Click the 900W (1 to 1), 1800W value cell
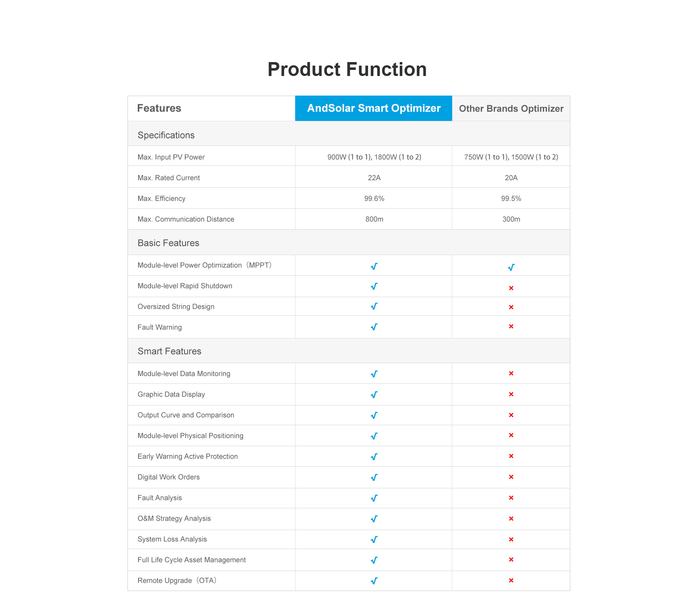The width and height of the screenshot is (696, 616). click(x=374, y=157)
